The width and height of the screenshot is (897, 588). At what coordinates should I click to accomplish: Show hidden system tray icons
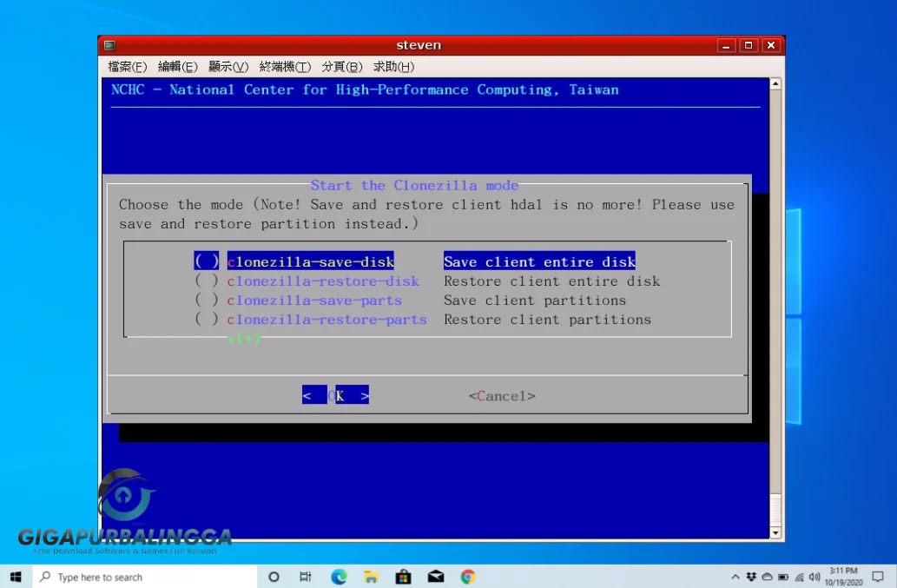pos(735,577)
